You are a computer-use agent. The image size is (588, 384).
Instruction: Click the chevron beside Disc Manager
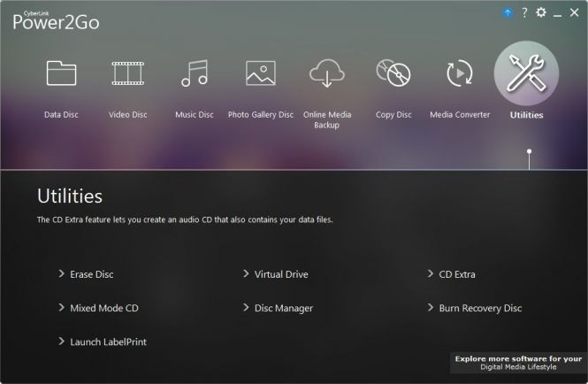pyautogui.click(x=246, y=307)
